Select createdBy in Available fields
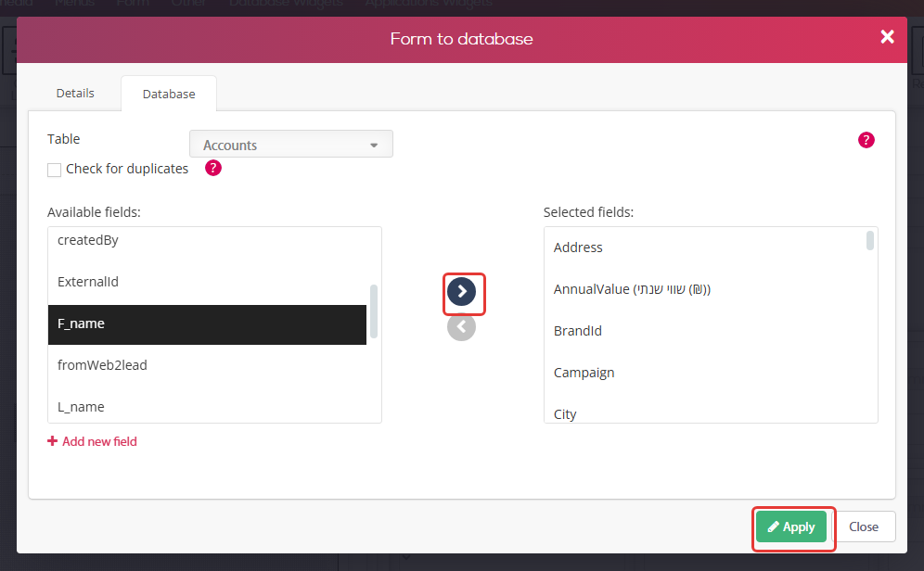This screenshot has width=924, height=571. pos(208,240)
